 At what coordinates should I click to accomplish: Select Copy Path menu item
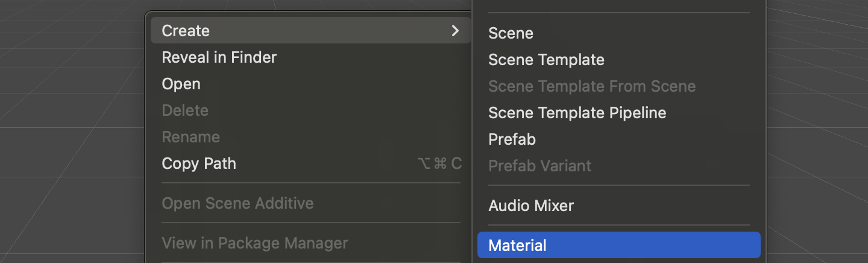[x=199, y=163]
